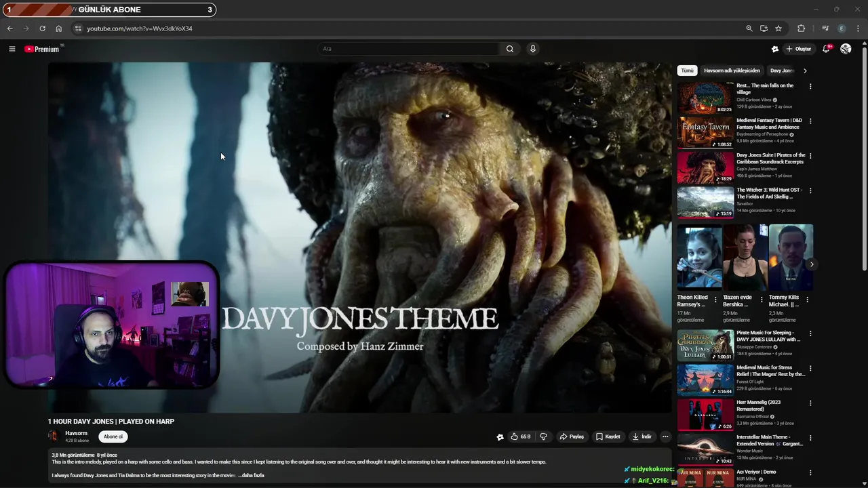Open options for Pirate Music For Sleeping
Viewport: 868px width, 488px height.
(x=810, y=333)
